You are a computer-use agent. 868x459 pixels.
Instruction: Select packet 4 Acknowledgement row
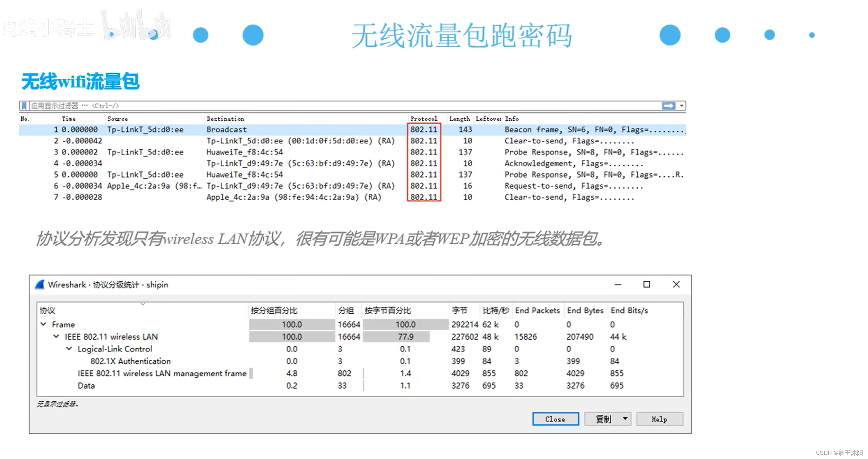(352, 163)
